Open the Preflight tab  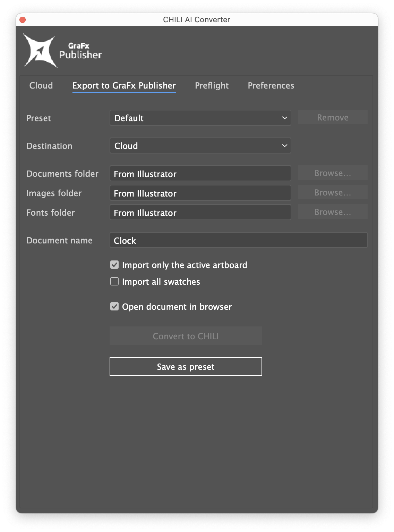coord(212,86)
